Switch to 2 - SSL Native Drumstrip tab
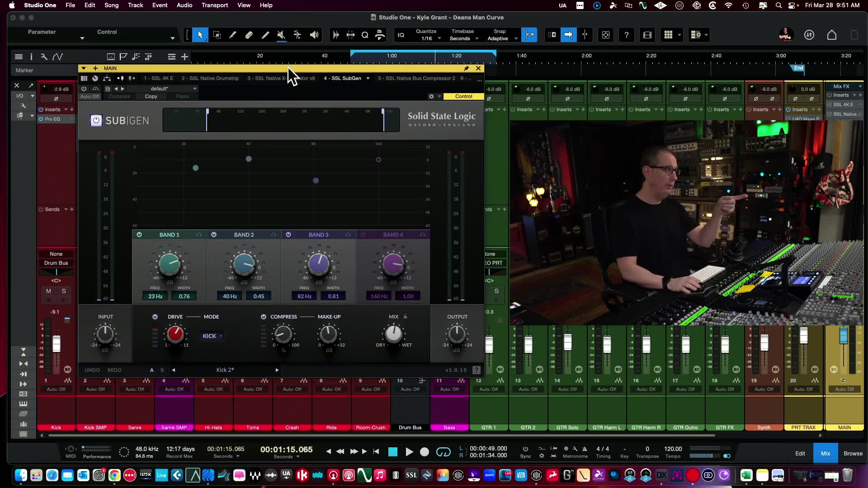The image size is (868, 488). [x=210, y=78]
